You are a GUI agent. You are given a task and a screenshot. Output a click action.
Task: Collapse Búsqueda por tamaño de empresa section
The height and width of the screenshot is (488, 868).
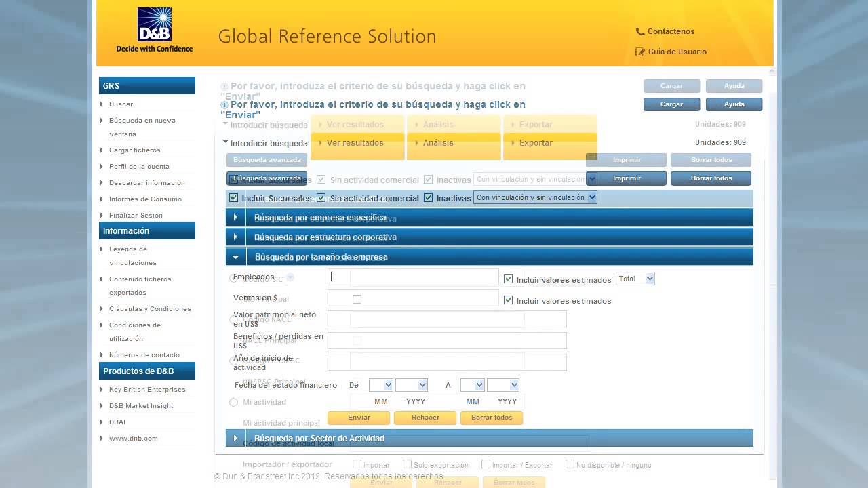click(235, 257)
